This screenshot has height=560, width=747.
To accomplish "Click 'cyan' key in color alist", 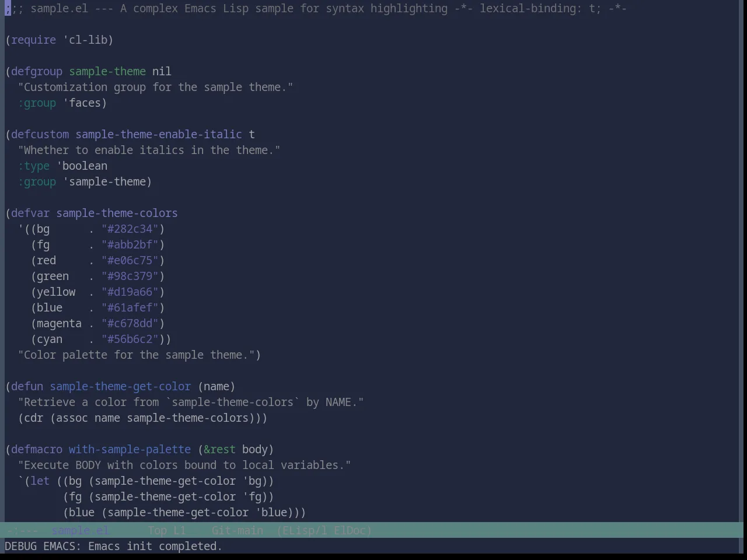I will 50,339.
